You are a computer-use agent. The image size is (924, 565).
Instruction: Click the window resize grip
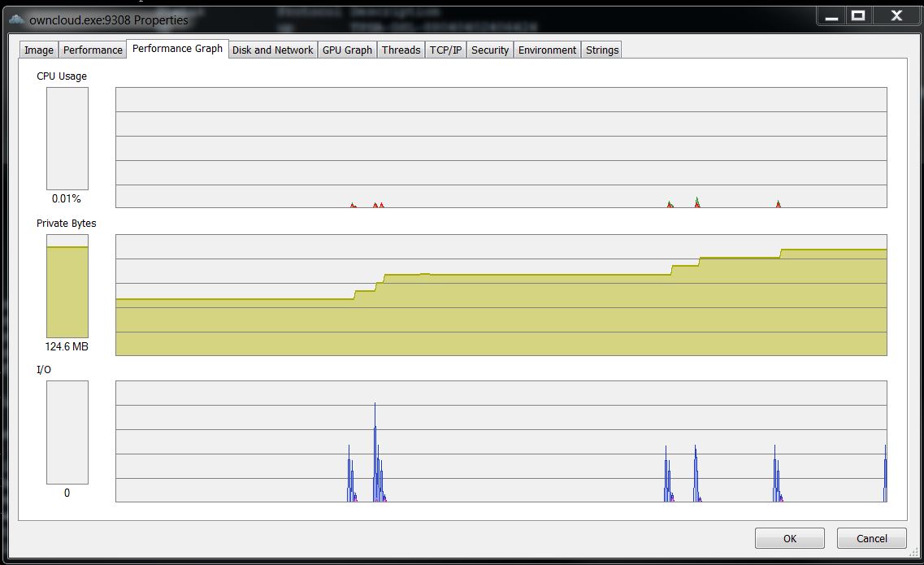click(x=913, y=553)
